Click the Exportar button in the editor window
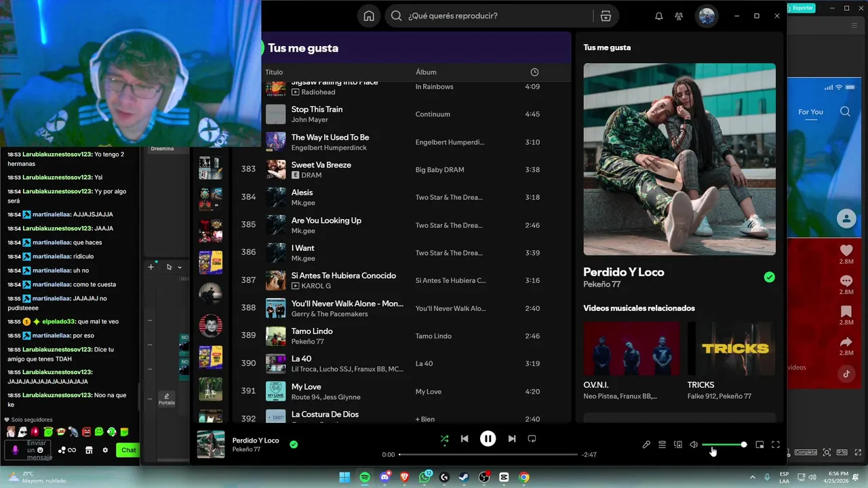 click(x=800, y=7)
